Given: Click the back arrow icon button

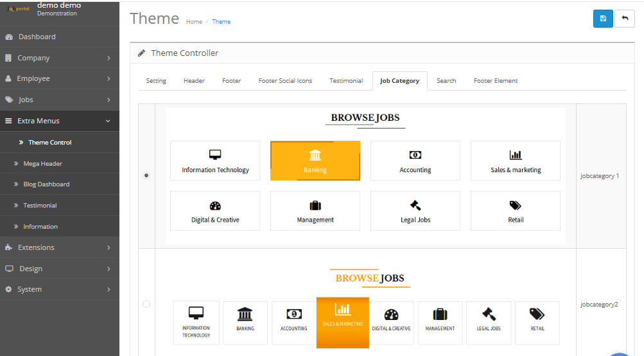Looking at the screenshot, I should [x=624, y=19].
